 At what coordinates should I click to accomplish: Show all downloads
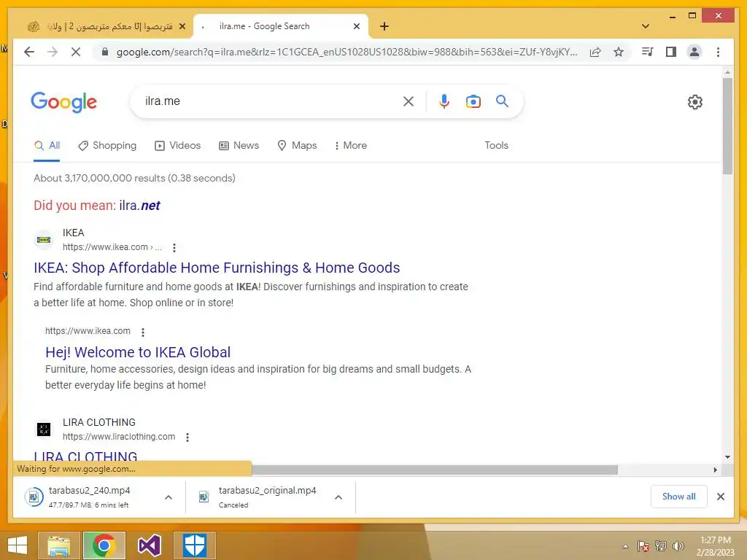coord(679,497)
